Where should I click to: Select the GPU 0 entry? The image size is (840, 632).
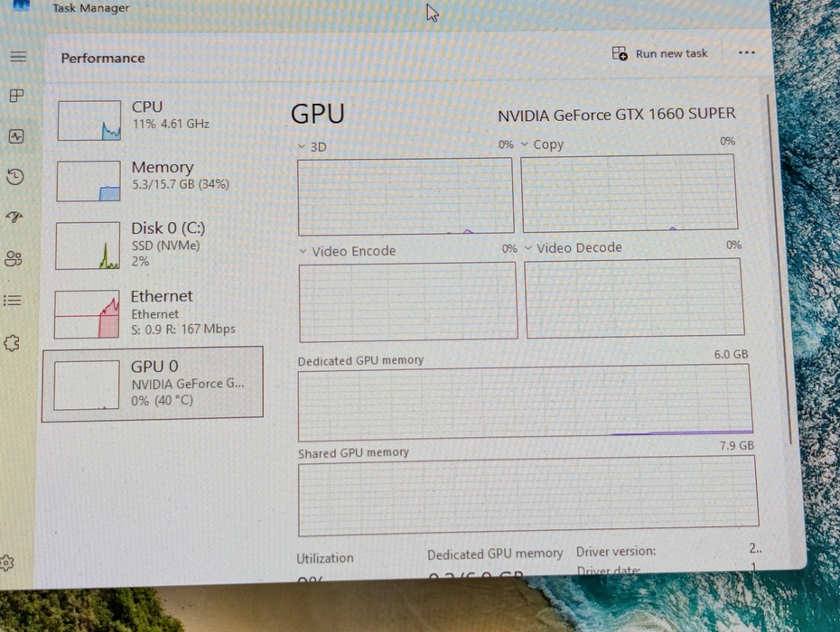[153, 384]
